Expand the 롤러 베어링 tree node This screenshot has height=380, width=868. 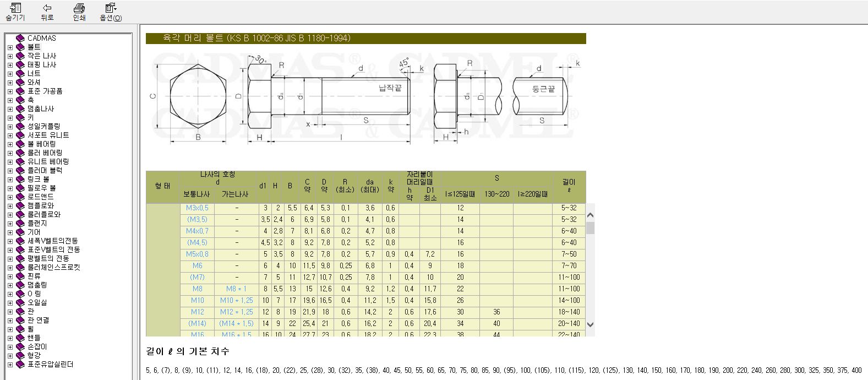pyautogui.click(x=10, y=153)
